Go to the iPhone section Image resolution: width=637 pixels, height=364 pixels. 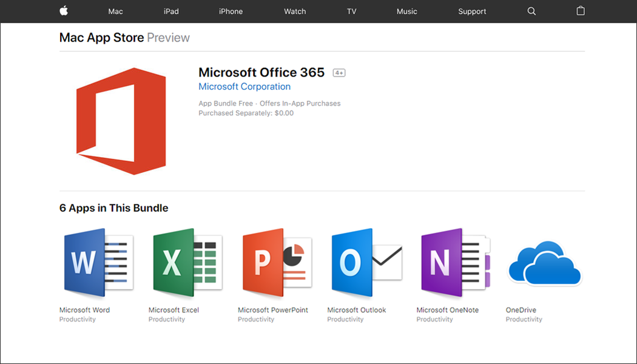pos(231,12)
